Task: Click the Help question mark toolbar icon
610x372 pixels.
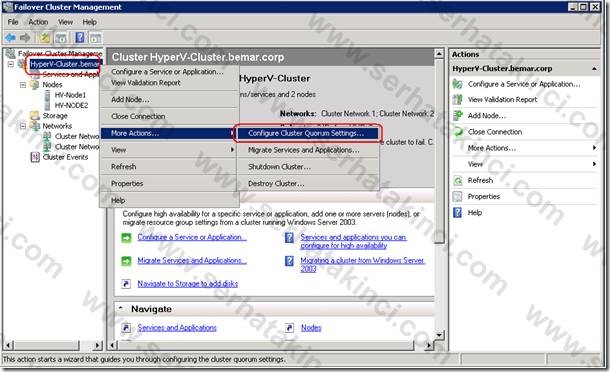Action: point(80,37)
